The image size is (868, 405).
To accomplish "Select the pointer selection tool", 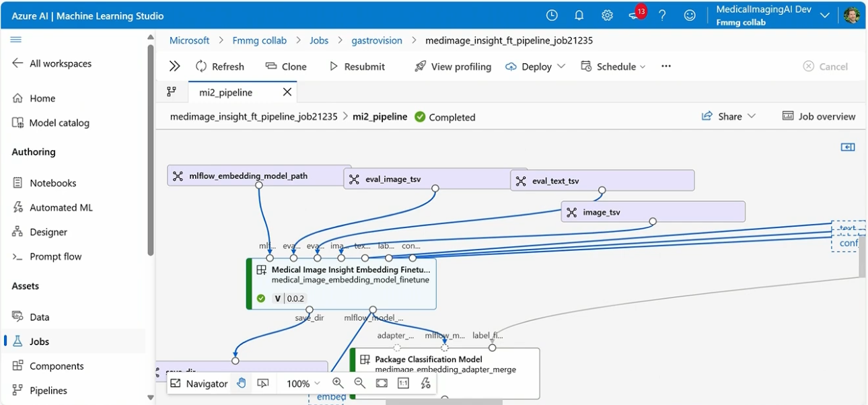I will (263, 383).
